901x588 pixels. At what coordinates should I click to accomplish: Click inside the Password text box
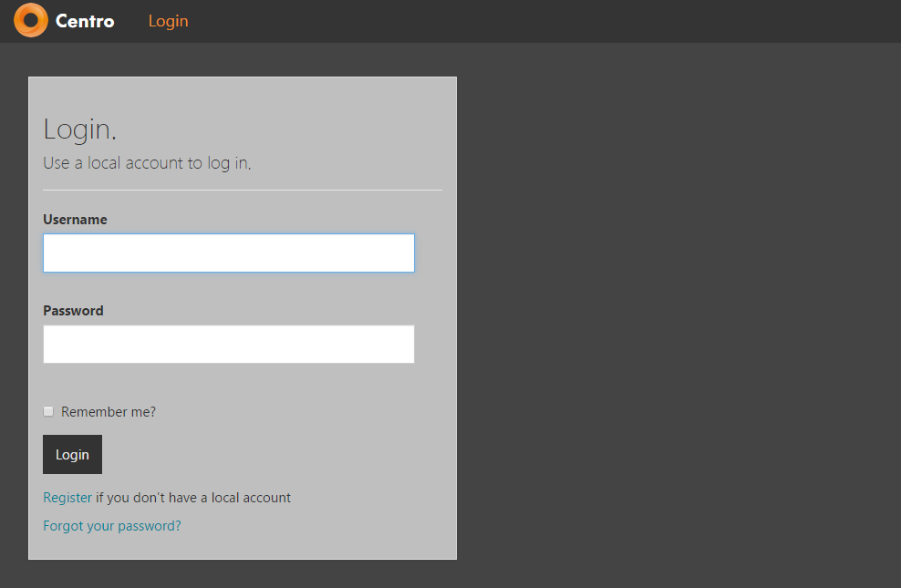tap(228, 345)
